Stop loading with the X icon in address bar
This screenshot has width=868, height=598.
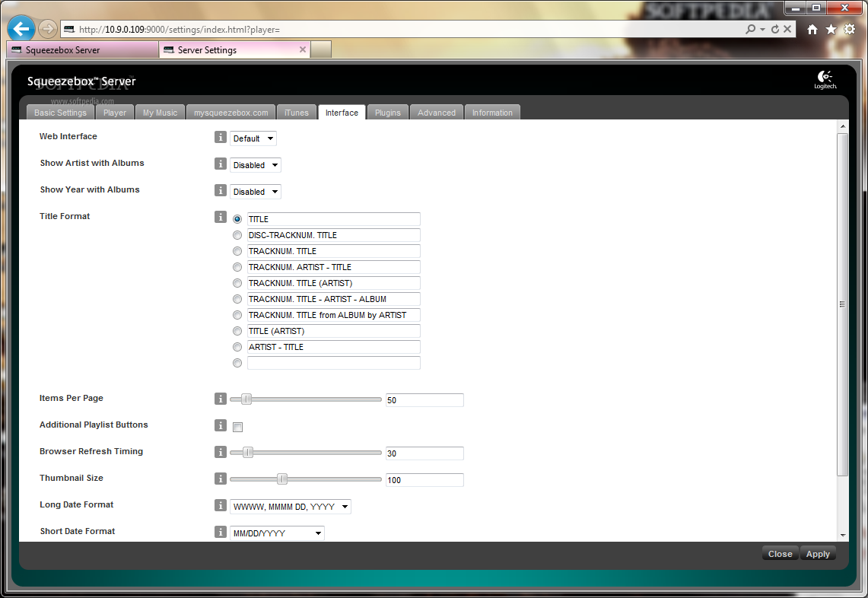tap(787, 29)
